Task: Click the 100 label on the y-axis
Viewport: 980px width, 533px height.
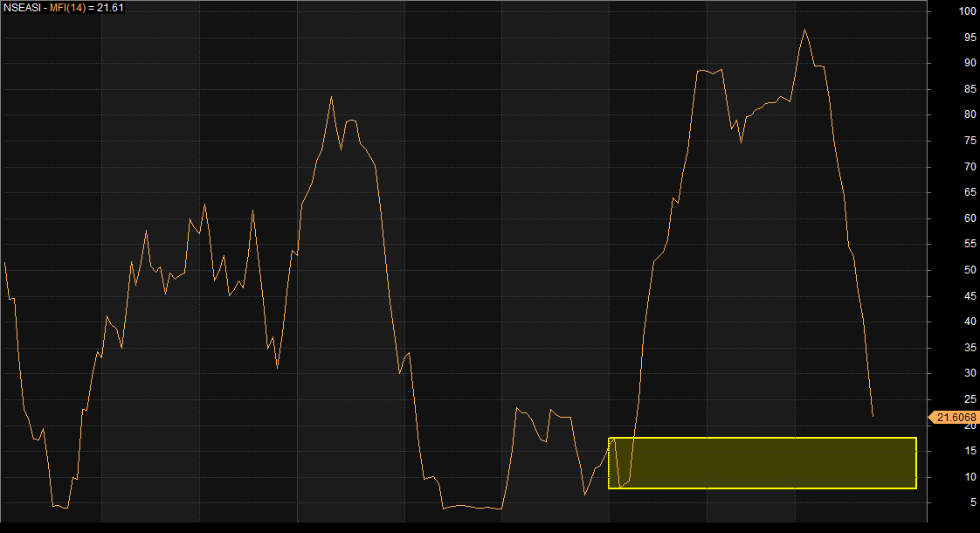Action: pos(967,12)
